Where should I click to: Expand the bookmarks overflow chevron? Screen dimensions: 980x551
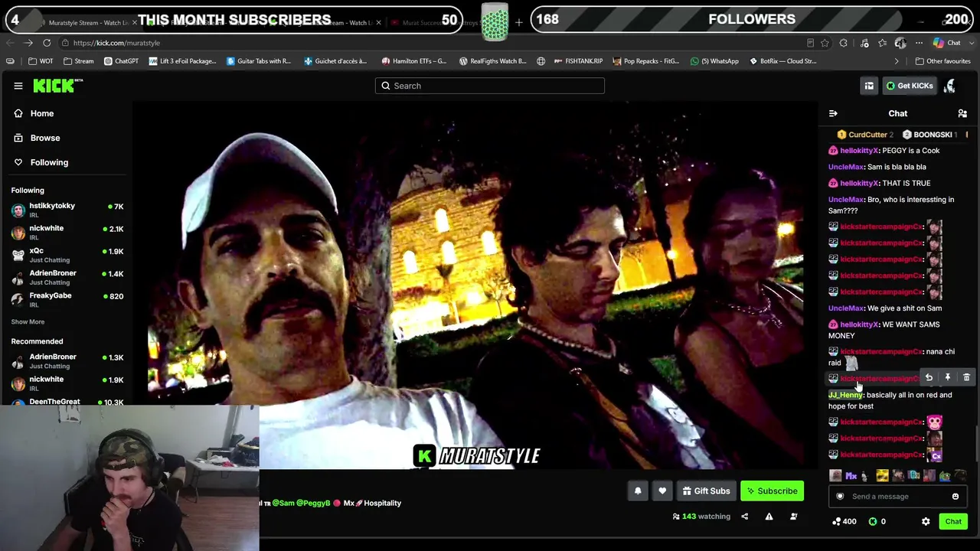pyautogui.click(x=897, y=61)
